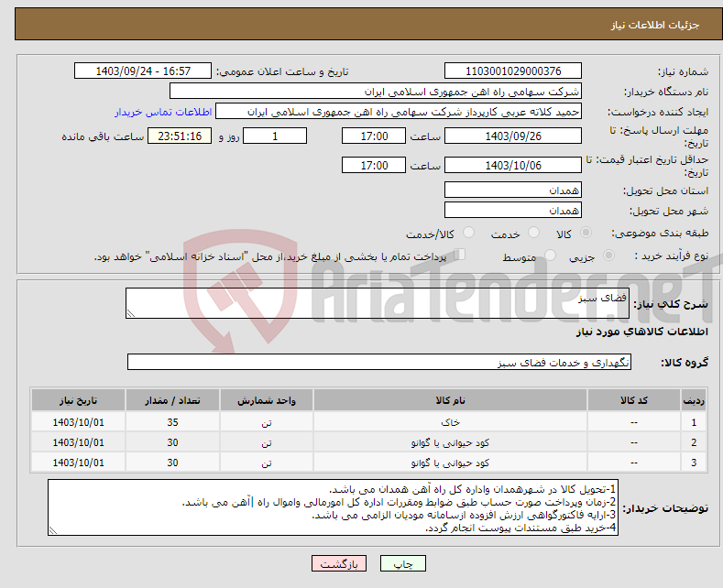723x588 pixels.
Task: Click the general description box فضای سبز
Action: tap(378, 303)
